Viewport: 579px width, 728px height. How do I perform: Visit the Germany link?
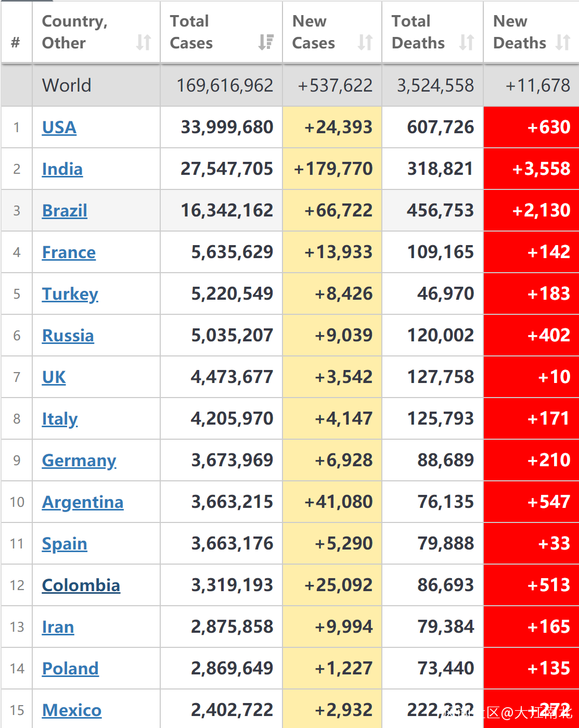click(x=79, y=461)
